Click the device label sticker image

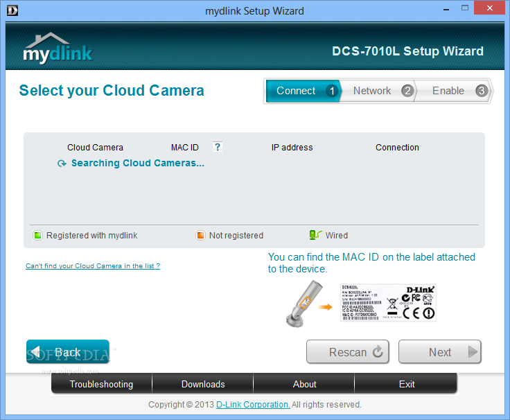[x=388, y=303]
